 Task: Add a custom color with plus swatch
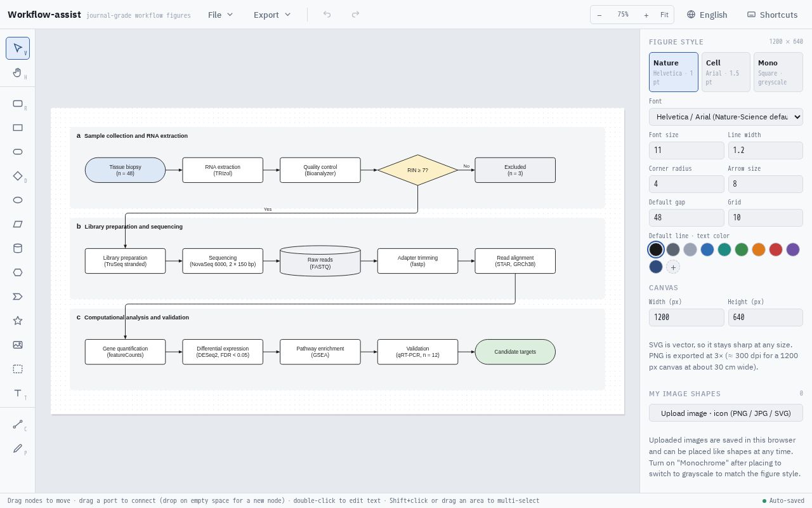(x=673, y=267)
